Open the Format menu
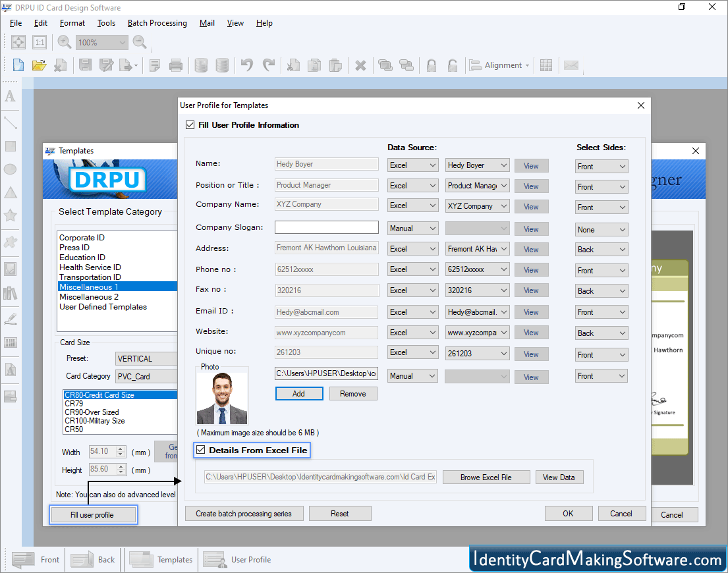 (72, 23)
